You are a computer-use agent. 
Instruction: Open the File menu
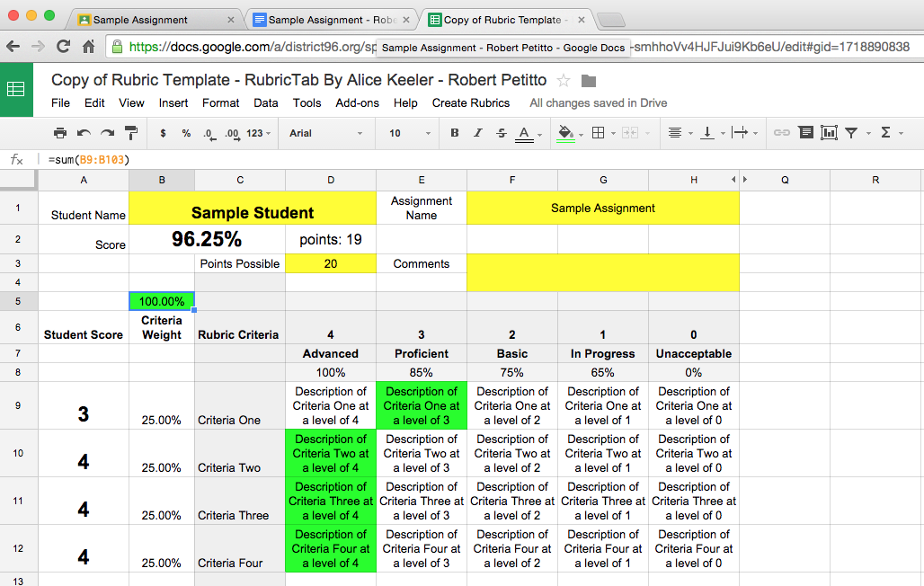click(60, 102)
